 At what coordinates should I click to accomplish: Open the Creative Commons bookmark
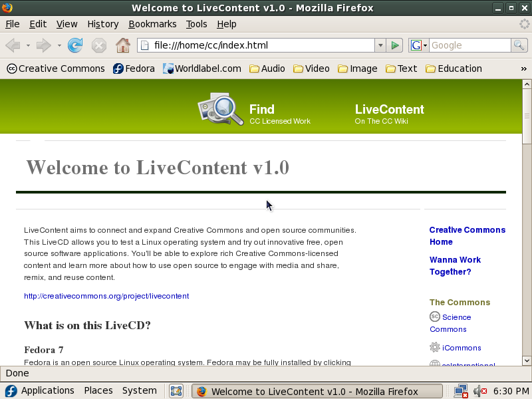56,68
